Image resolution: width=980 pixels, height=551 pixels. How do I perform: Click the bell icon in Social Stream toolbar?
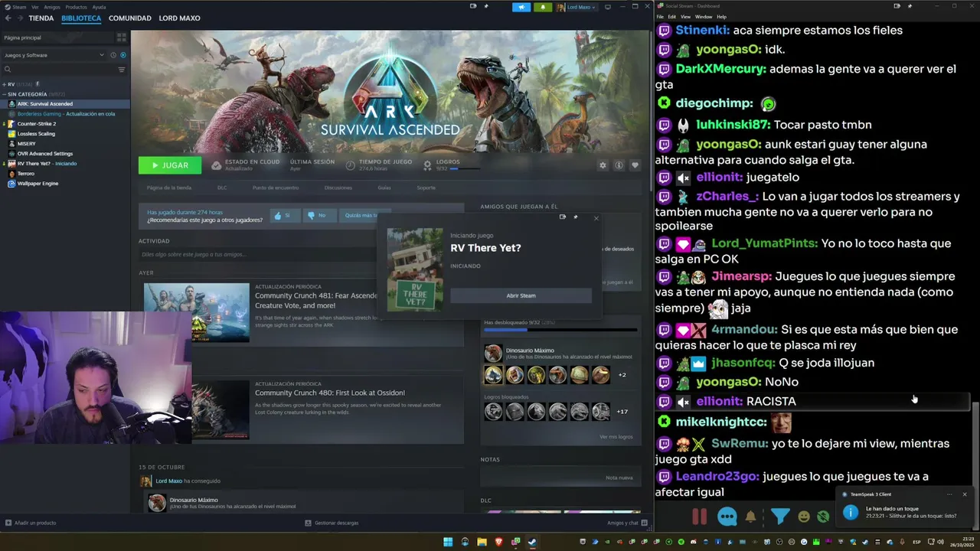750,517
